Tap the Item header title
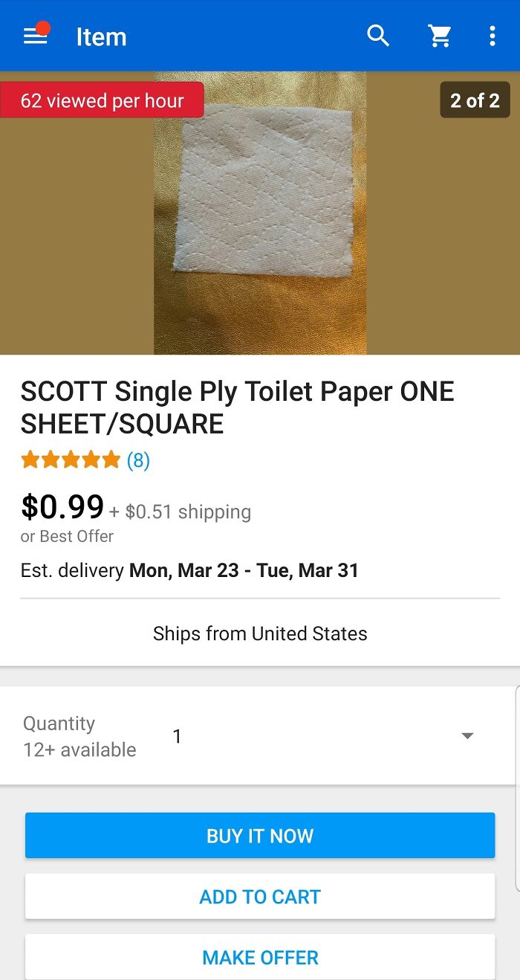Image resolution: width=520 pixels, height=980 pixels. [101, 36]
